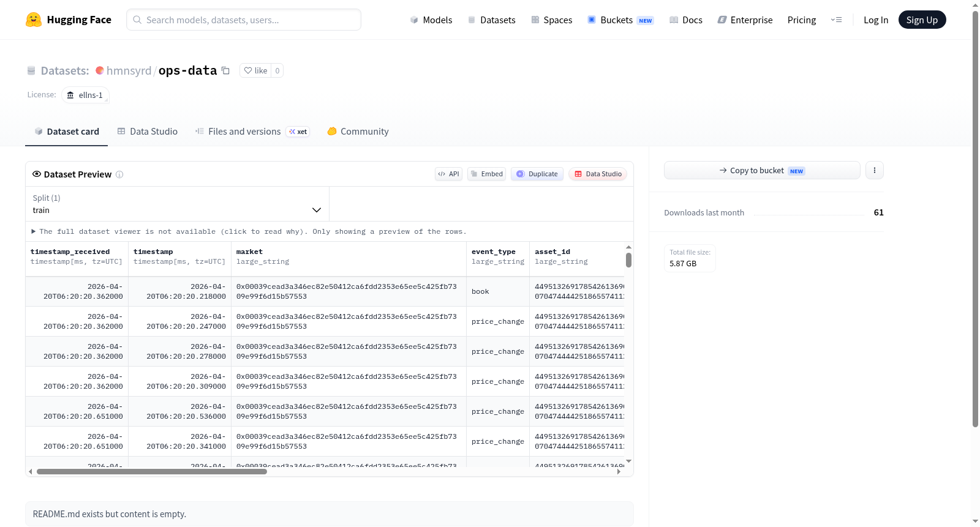
Task: Click the copy dataset name icon
Action: pos(225,70)
